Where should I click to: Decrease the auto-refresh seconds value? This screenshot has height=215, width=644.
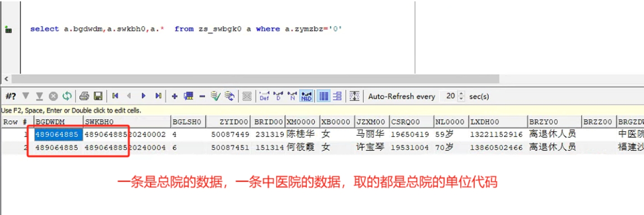pyautogui.click(x=461, y=99)
